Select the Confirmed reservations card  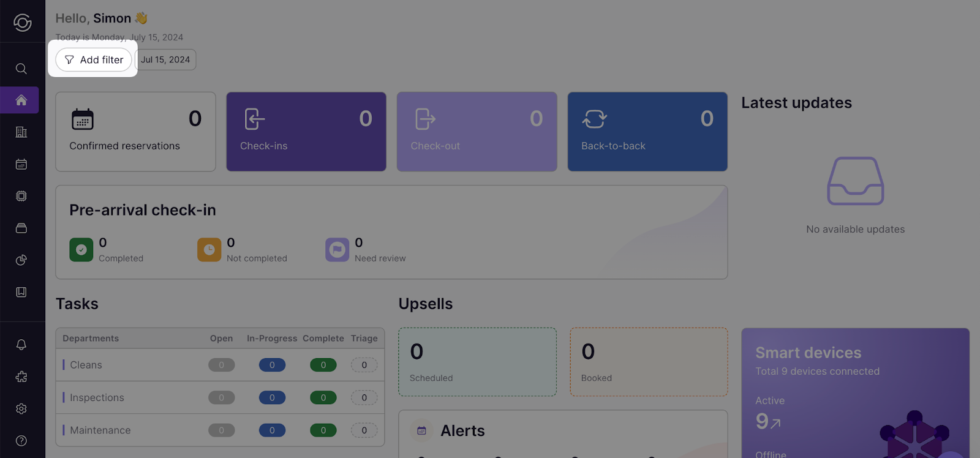click(x=135, y=132)
